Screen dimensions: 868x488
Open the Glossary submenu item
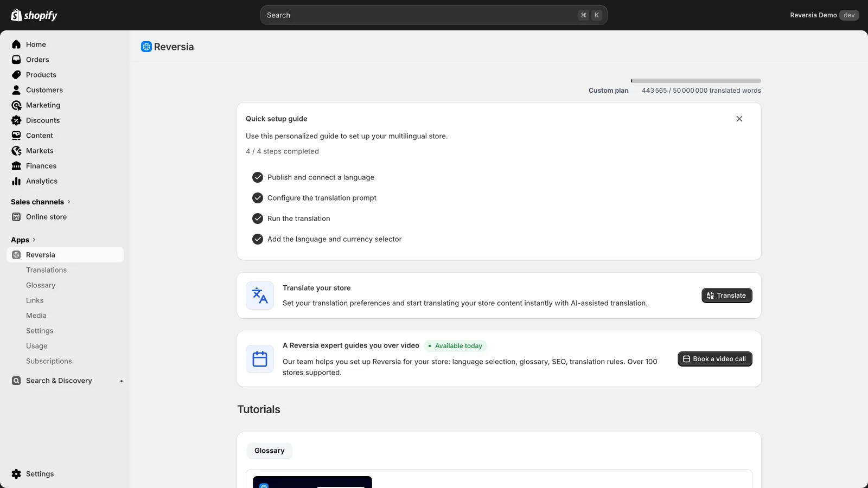click(x=41, y=285)
